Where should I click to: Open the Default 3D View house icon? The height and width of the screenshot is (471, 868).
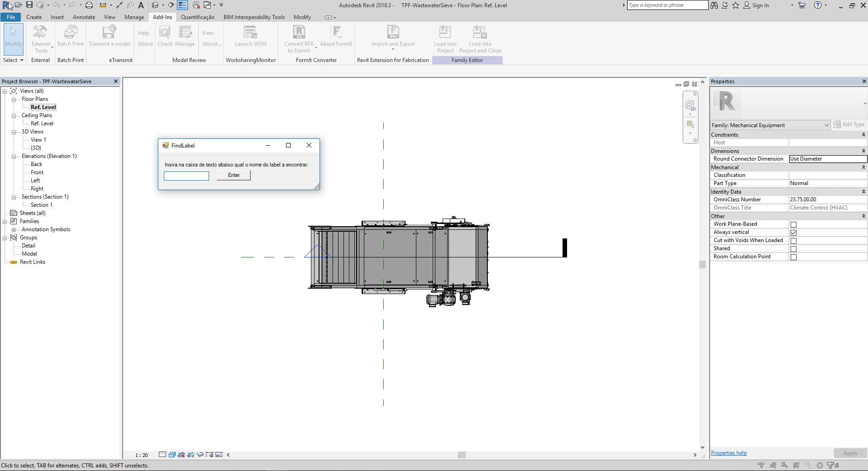(155, 5)
